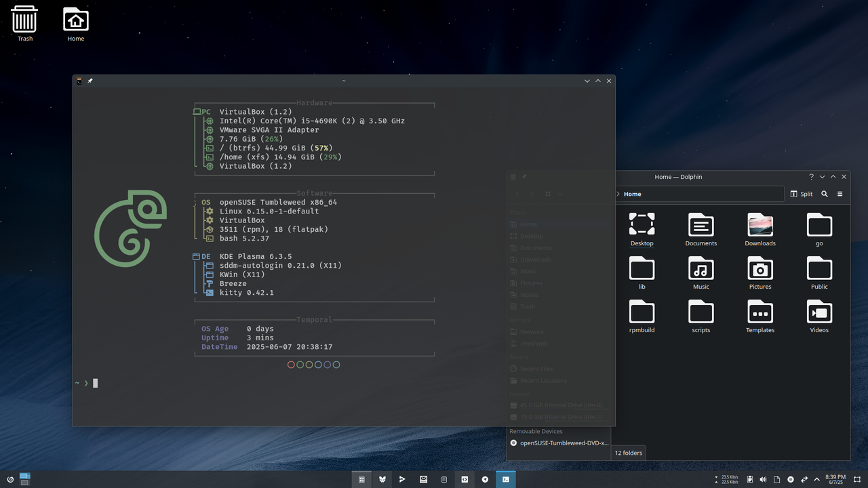The width and height of the screenshot is (868, 488).
Task: Click the Linux 6.15.0-1-default kernel text
Action: 269,211
